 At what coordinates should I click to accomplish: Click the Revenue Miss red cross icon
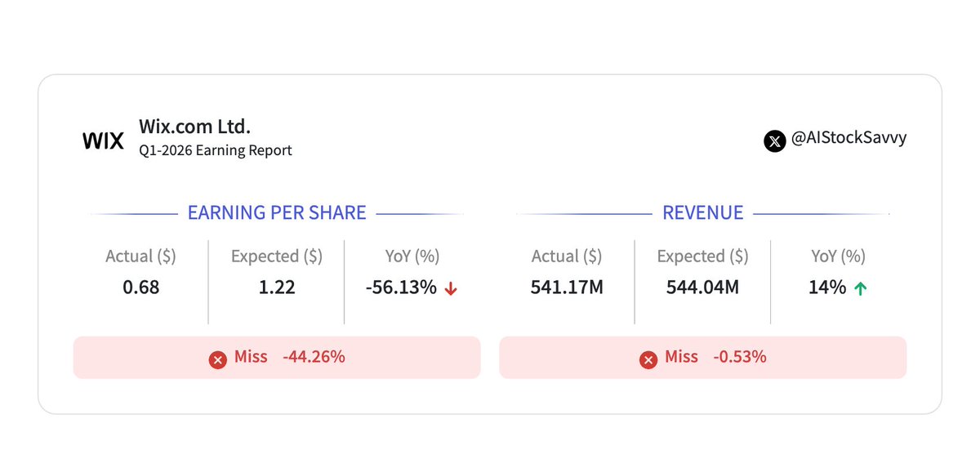point(648,359)
